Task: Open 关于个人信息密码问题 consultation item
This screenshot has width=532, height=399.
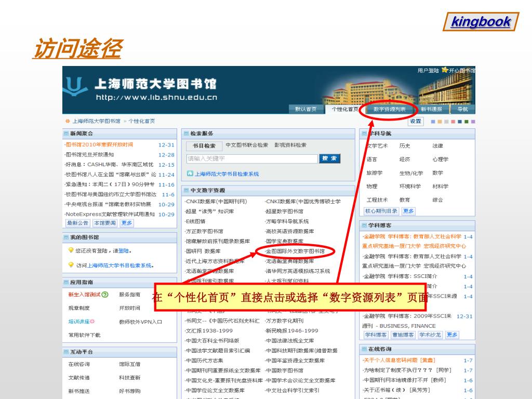Action: pyautogui.click(x=399, y=360)
